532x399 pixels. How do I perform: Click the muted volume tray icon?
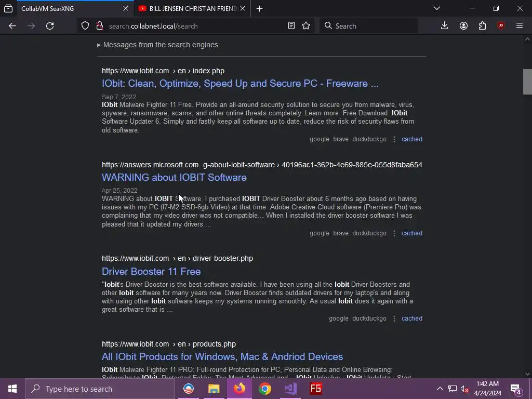[464, 389]
